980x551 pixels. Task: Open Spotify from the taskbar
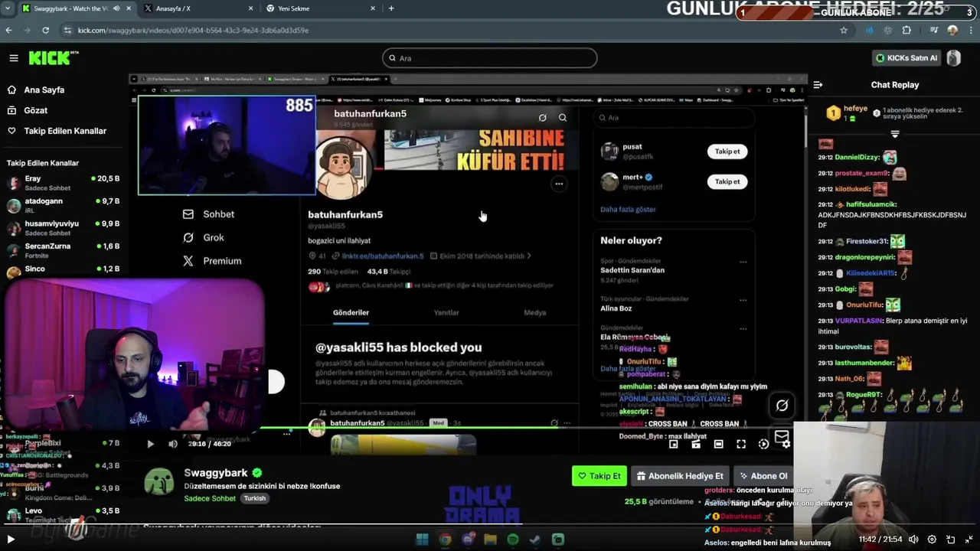click(513, 540)
